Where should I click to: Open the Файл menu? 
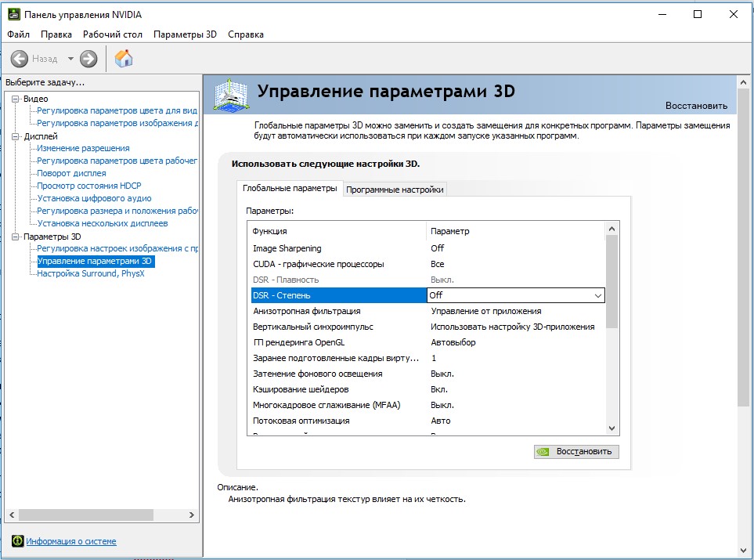click(18, 34)
